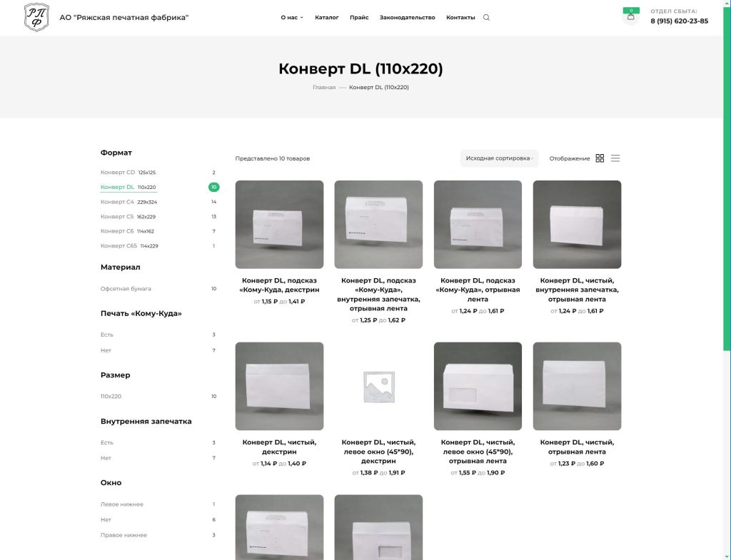Open the Законодательство menu item
This screenshot has width=731, height=560.
(408, 18)
